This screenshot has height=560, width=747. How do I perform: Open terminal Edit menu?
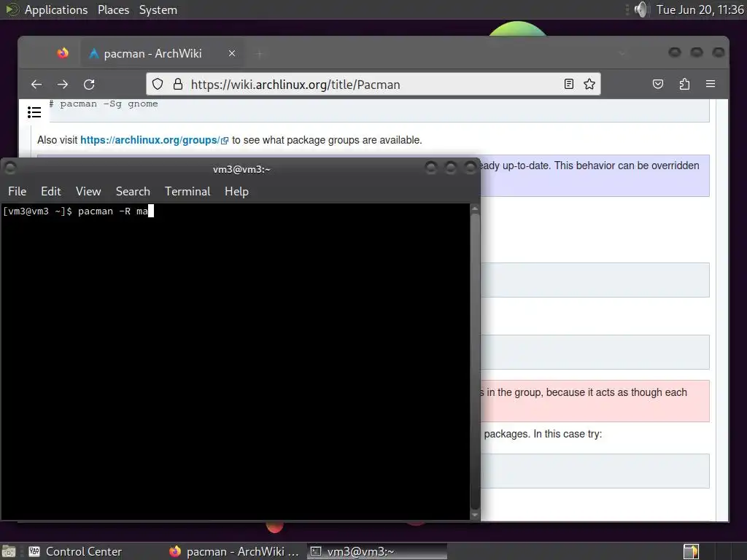tap(51, 192)
